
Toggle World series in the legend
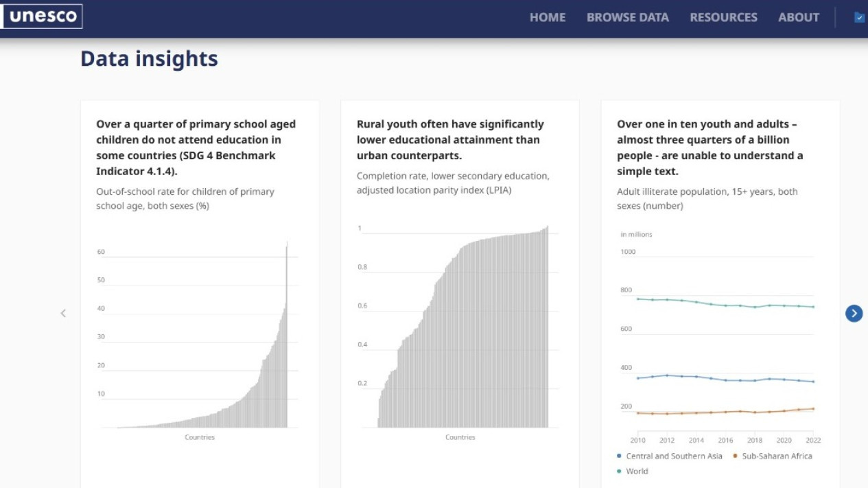(x=632, y=471)
